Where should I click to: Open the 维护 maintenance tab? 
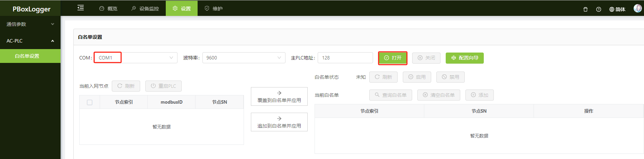pyautogui.click(x=214, y=8)
